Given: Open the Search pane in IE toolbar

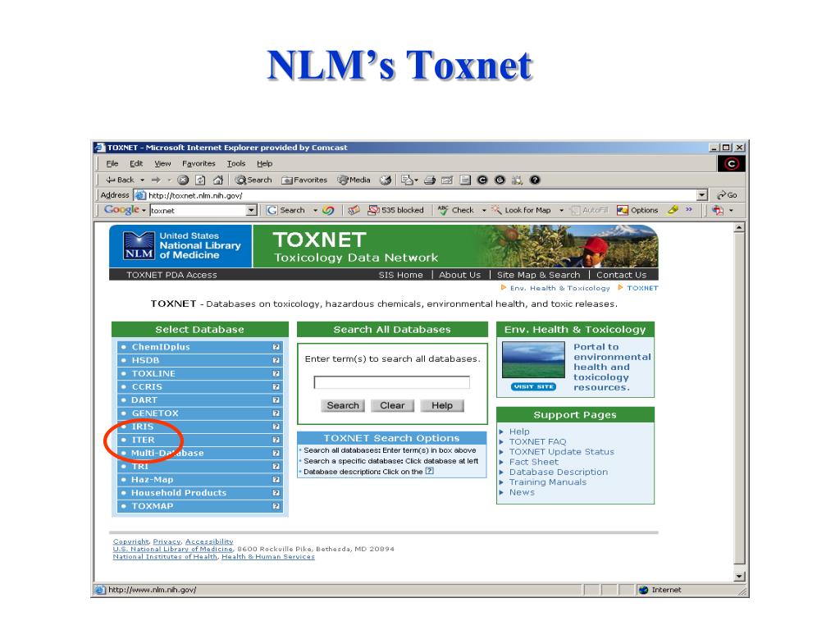Looking at the screenshot, I should point(253,180).
